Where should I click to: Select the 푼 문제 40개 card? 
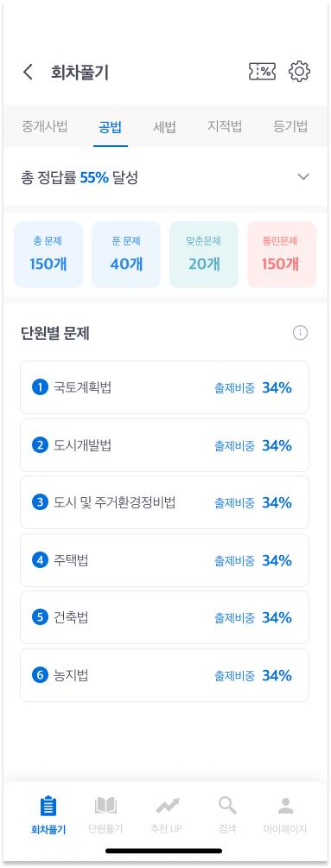pos(126,255)
